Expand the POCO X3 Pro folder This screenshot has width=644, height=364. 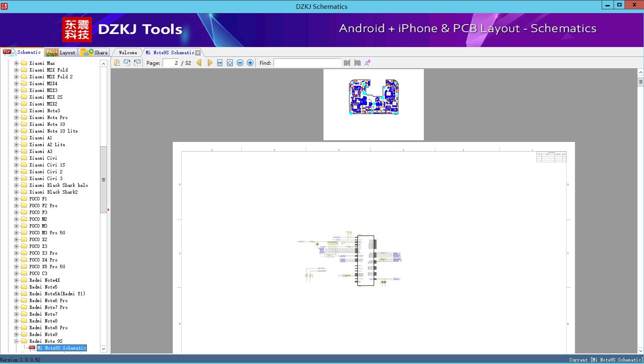pos(17,253)
